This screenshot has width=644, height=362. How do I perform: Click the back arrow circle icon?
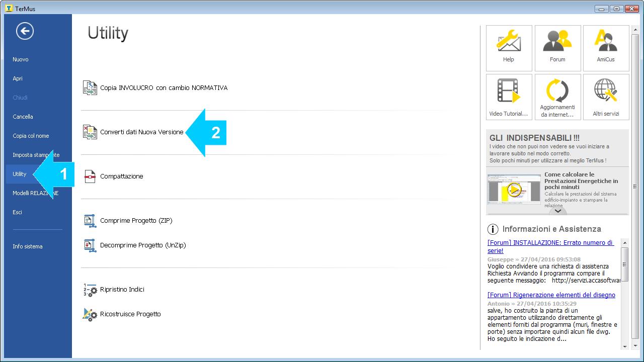point(25,31)
